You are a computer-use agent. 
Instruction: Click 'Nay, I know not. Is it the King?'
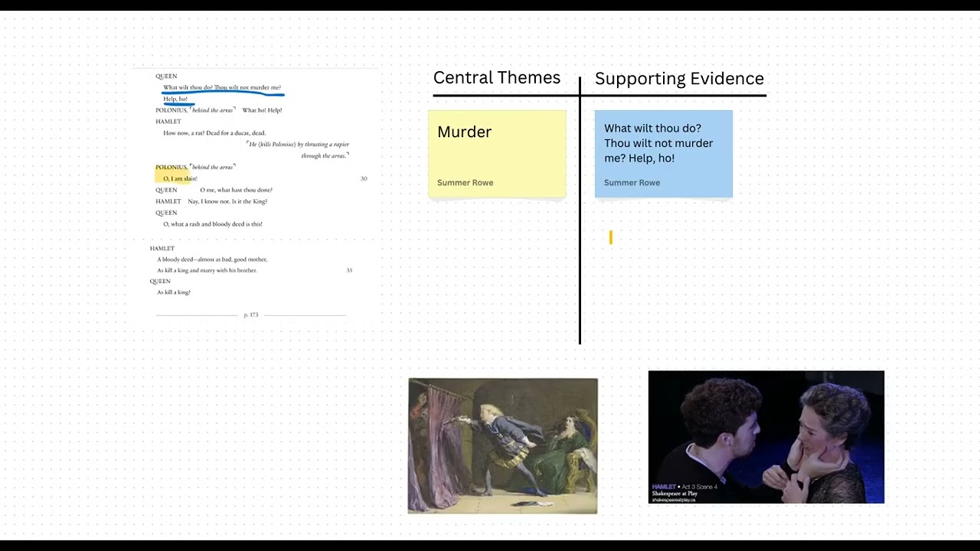tap(227, 201)
